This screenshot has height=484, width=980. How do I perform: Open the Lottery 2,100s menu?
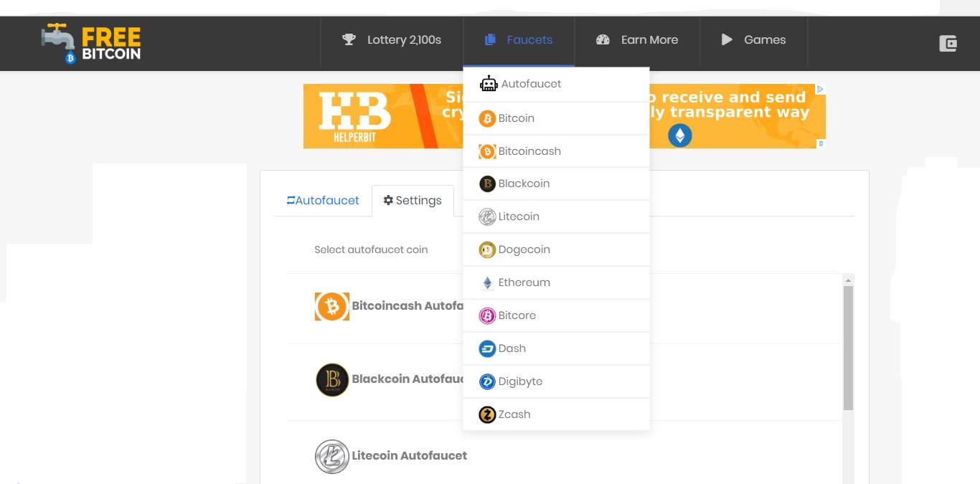392,40
